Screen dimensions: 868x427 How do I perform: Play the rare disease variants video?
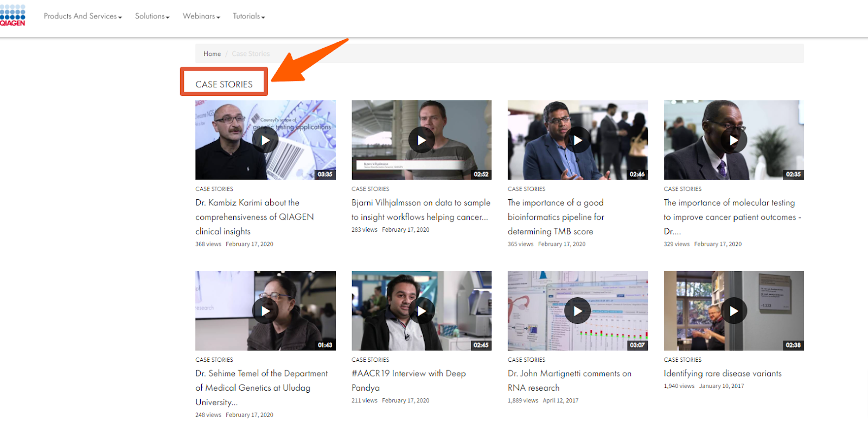pyautogui.click(x=734, y=311)
